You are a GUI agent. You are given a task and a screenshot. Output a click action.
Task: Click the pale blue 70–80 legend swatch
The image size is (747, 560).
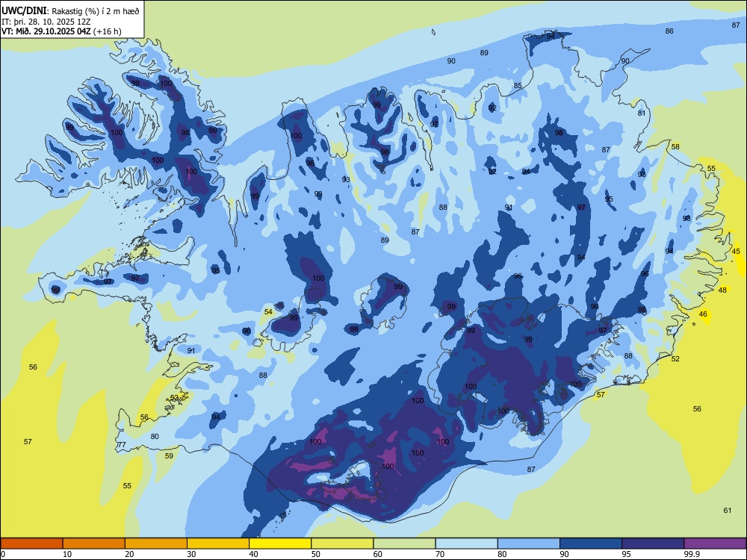coord(466,544)
